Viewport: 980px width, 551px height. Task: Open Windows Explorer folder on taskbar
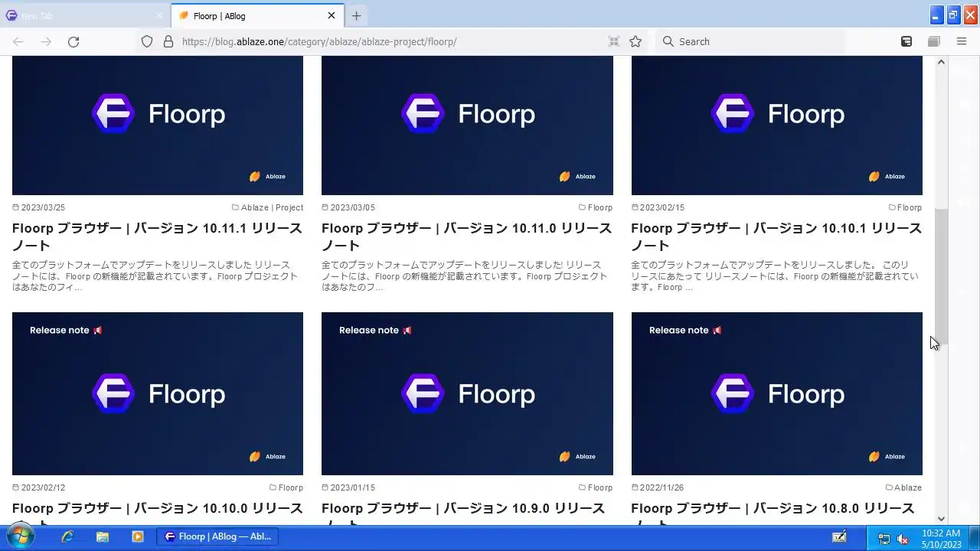[103, 537]
